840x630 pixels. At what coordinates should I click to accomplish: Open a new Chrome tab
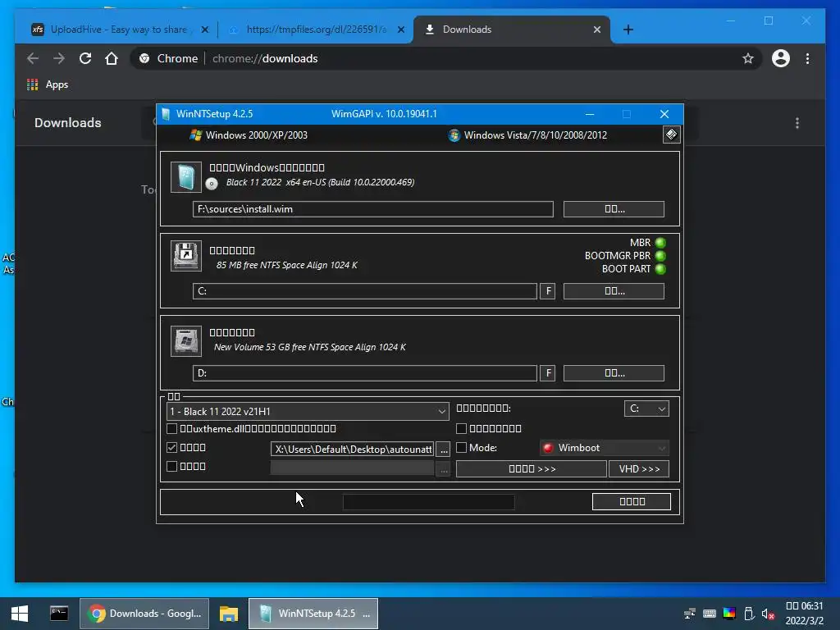pyautogui.click(x=628, y=30)
